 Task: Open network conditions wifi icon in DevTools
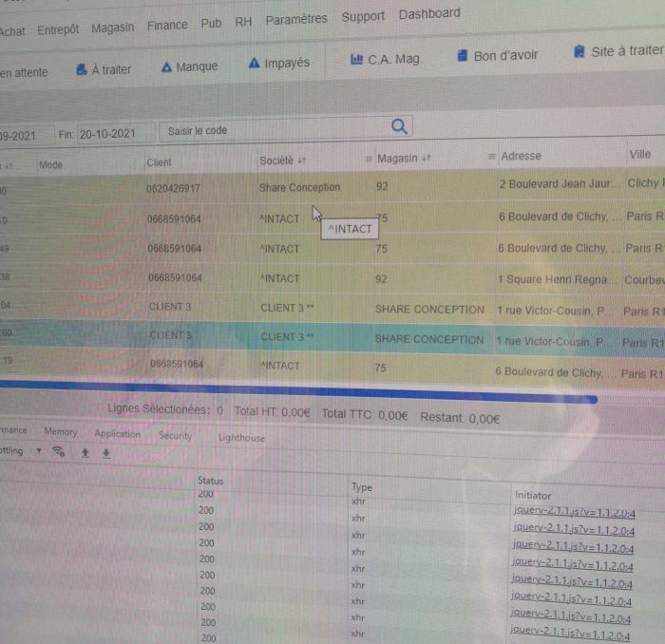tap(59, 452)
